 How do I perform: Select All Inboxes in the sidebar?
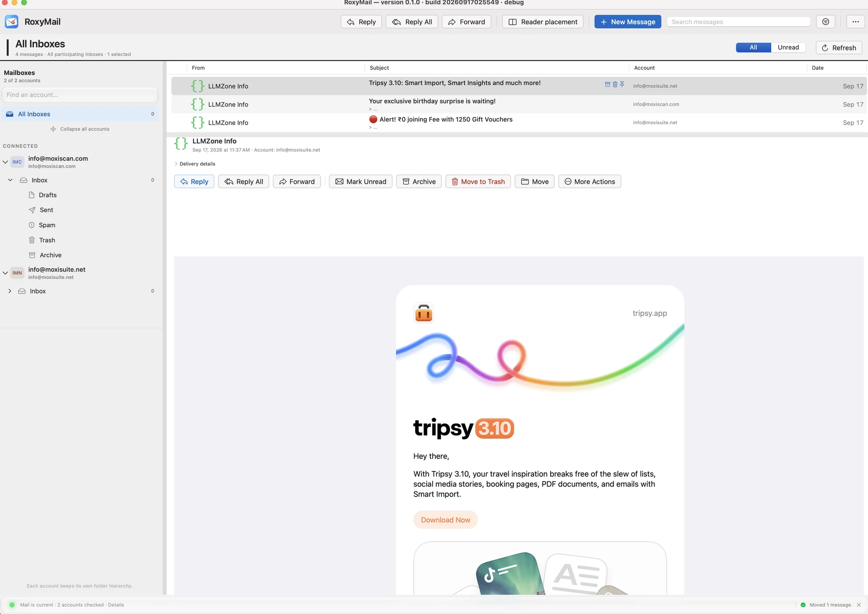[80, 114]
